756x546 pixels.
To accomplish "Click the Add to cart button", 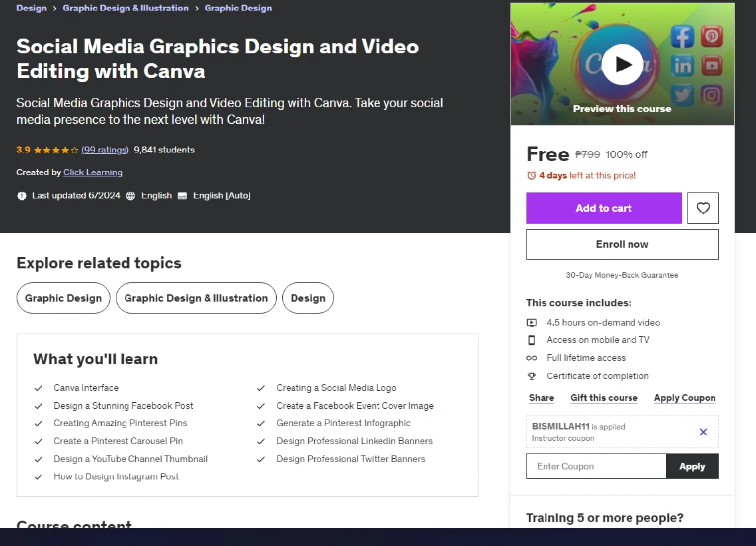I will [x=604, y=208].
